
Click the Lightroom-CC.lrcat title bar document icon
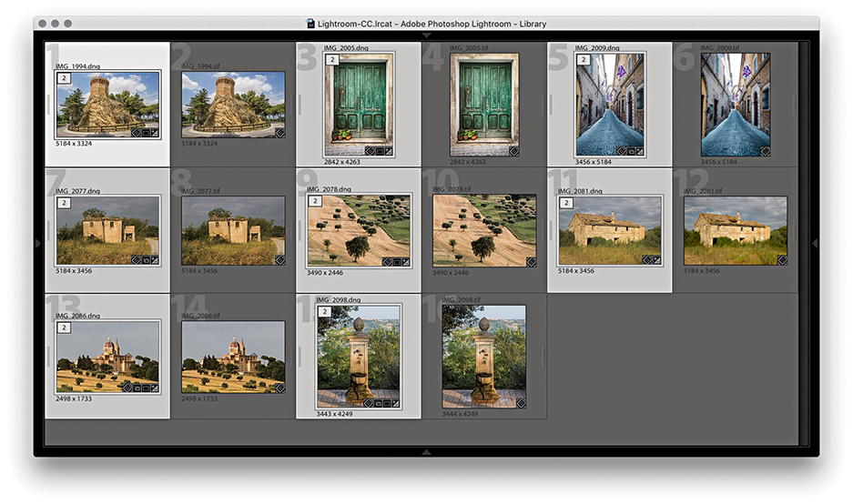pos(310,23)
